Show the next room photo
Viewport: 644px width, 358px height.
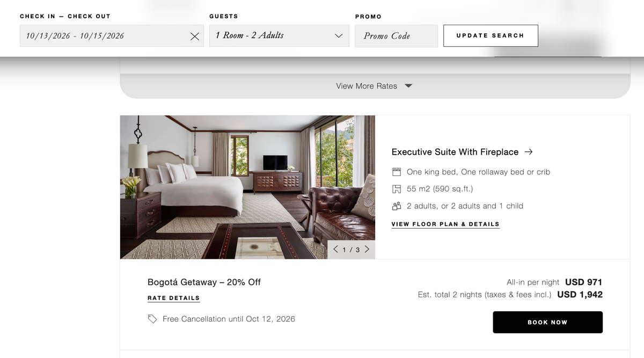pyautogui.click(x=367, y=249)
